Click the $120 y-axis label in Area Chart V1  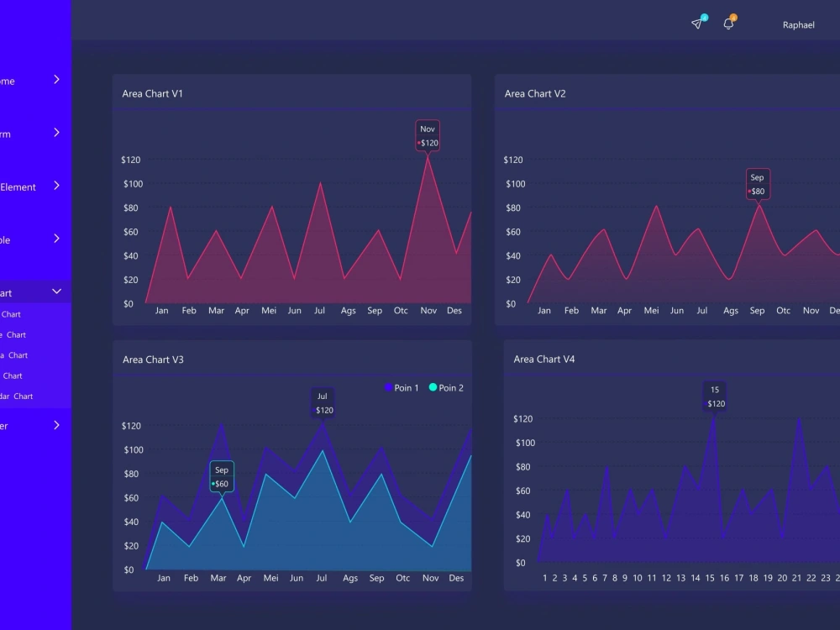(131, 160)
